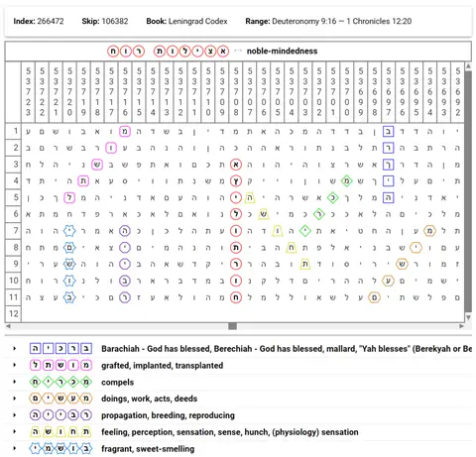The height and width of the screenshot is (457, 476).
Task: Click the green diamond mem in row 4
Action: coord(346,180)
